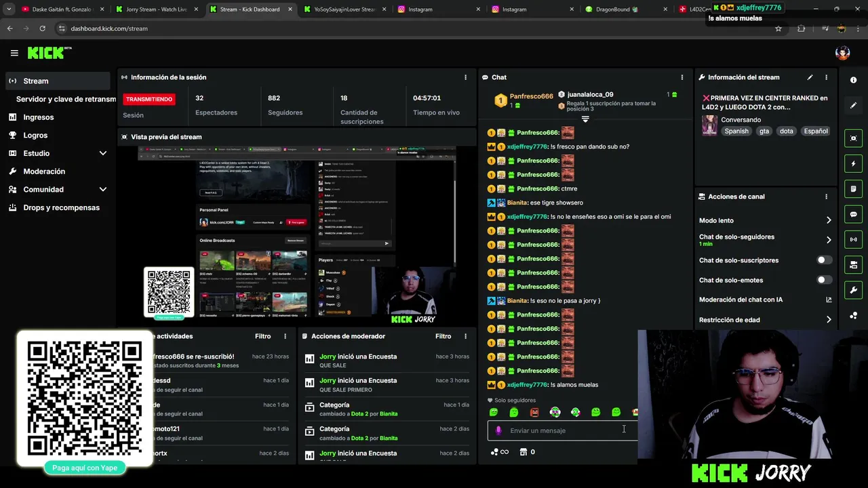Open Filtro in moderator actions panel

pyautogui.click(x=443, y=336)
